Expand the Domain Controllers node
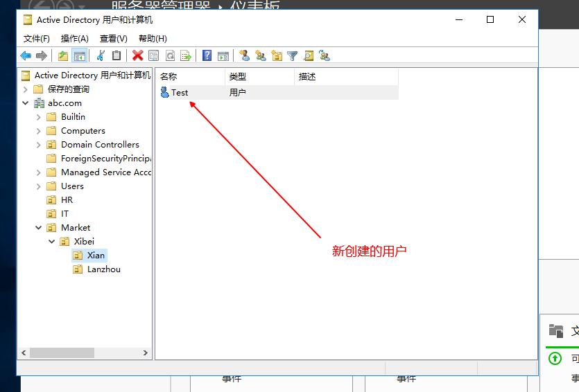 pyautogui.click(x=38, y=145)
